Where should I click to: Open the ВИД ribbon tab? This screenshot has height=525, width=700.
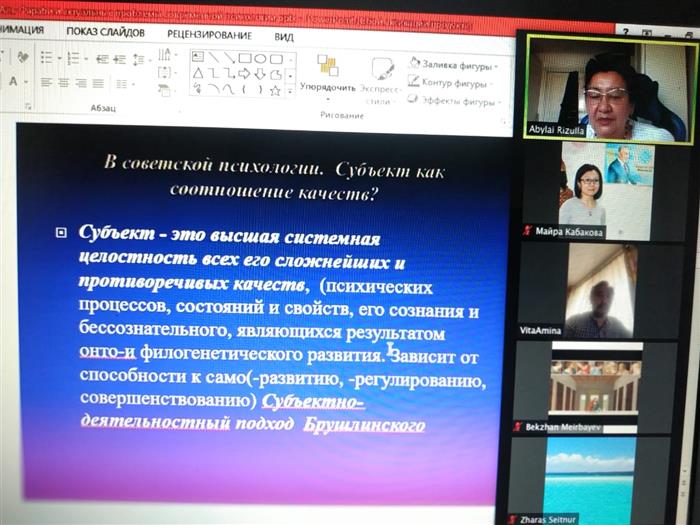284,34
